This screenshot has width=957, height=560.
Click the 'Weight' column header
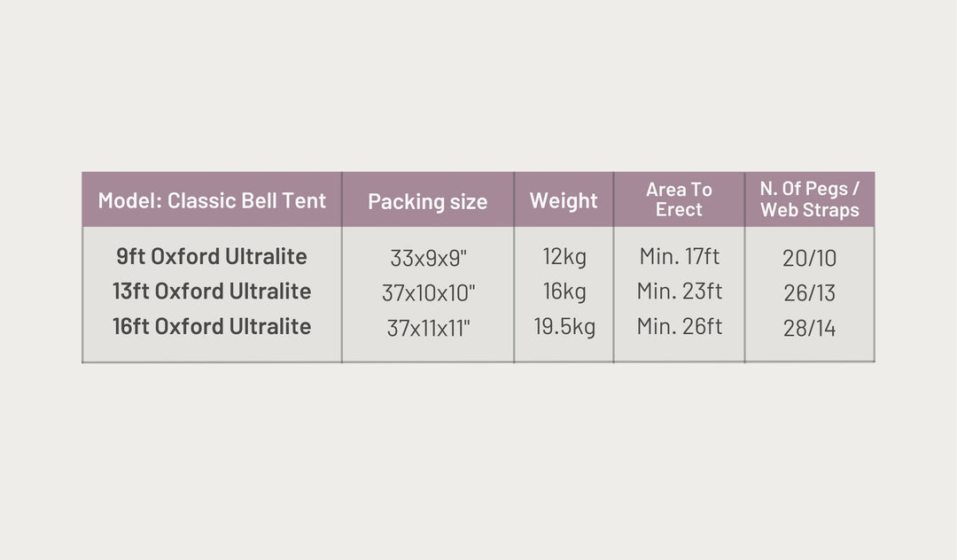tap(564, 200)
